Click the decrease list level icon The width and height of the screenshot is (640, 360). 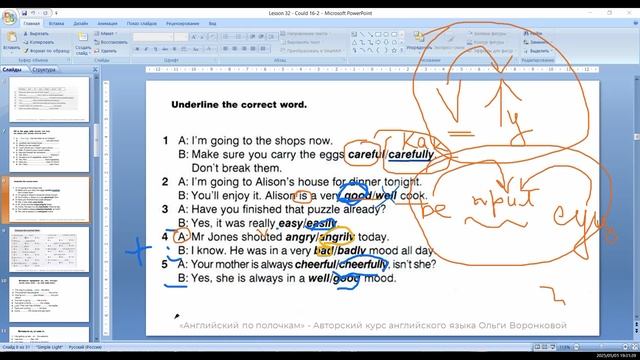[x=253, y=37]
